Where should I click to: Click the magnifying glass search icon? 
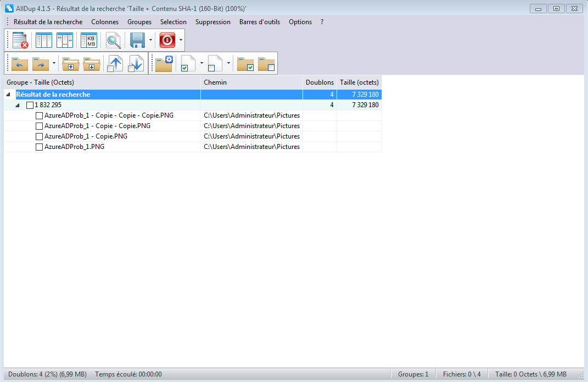(x=114, y=41)
